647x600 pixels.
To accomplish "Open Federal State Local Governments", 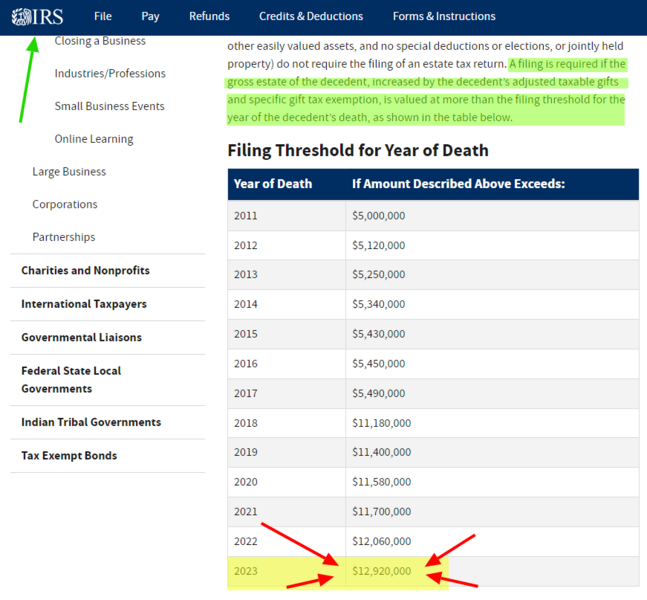I will point(71,379).
